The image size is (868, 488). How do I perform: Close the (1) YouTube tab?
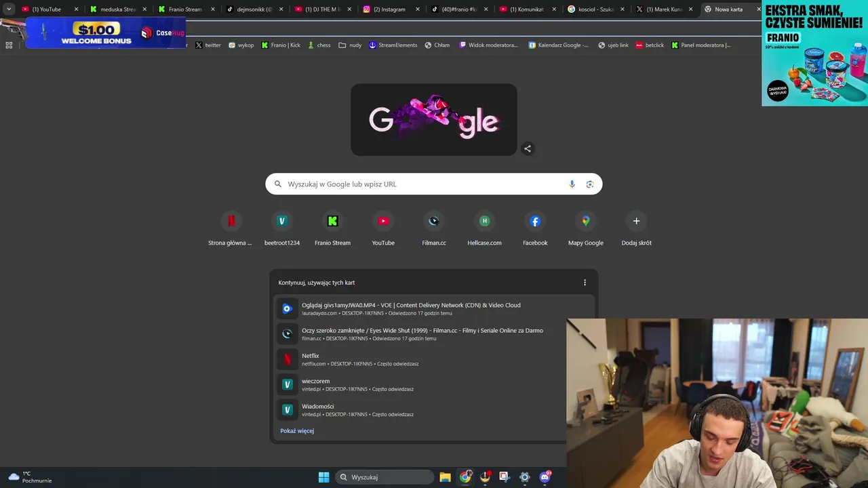pyautogui.click(x=76, y=9)
